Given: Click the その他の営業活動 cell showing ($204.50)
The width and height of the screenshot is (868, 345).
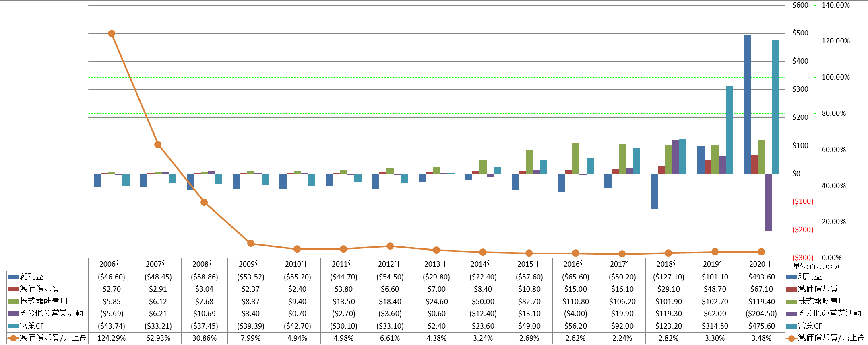Looking at the screenshot, I should 761,314.
